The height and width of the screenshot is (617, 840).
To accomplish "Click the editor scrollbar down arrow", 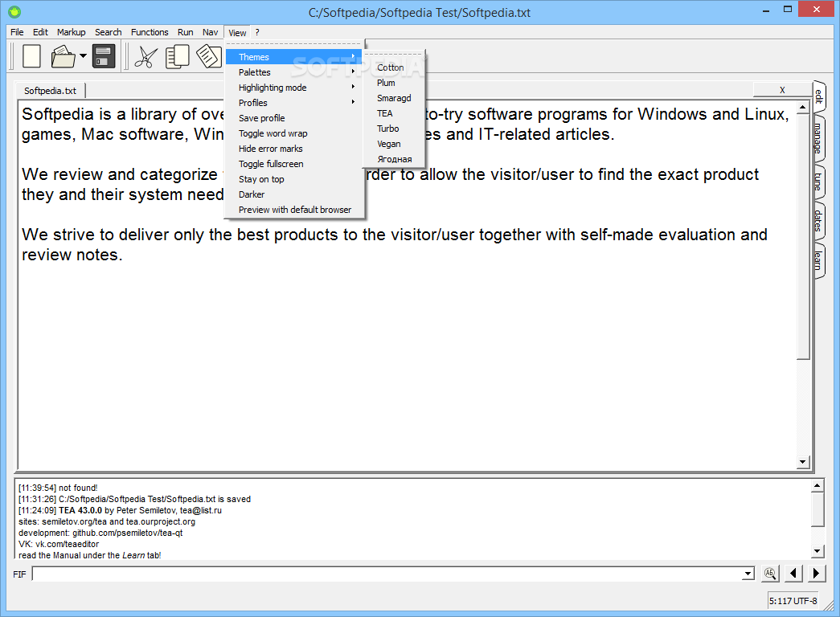I will pos(802,462).
